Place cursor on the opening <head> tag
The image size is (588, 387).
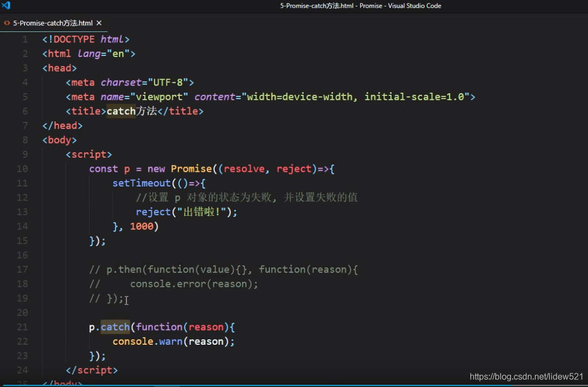point(60,68)
